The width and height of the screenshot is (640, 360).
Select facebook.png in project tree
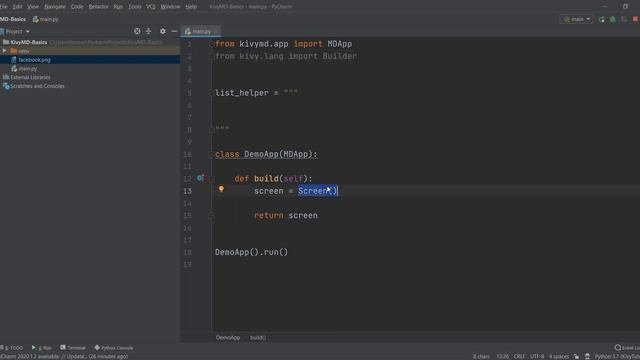click(34, 60)
